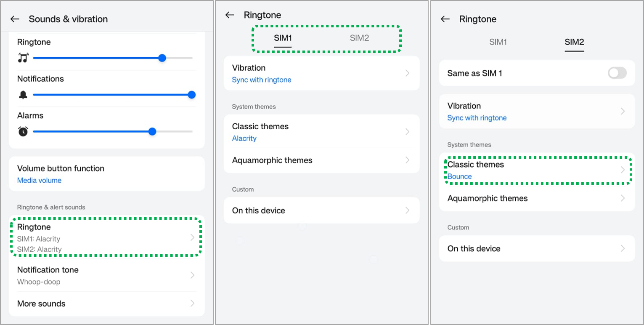Viewport: 644px width, 325px height.
Task: Go back from Sounds & vibration screen
Action: 15,19
